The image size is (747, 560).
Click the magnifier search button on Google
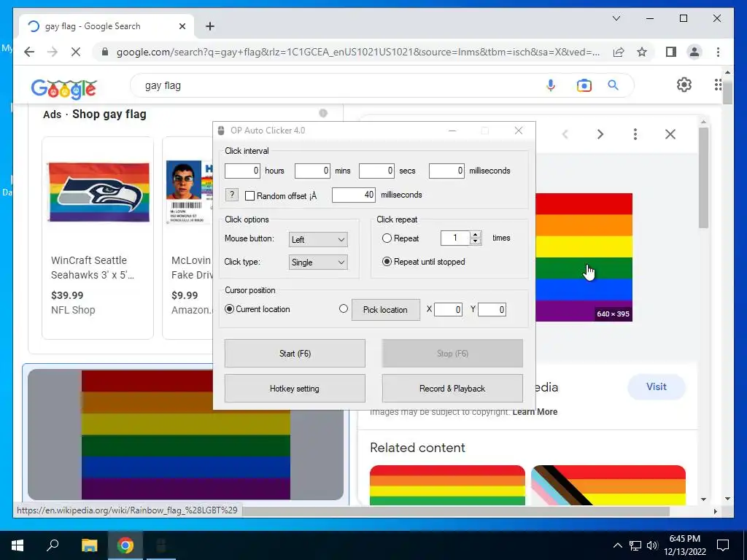pos(613,85)
